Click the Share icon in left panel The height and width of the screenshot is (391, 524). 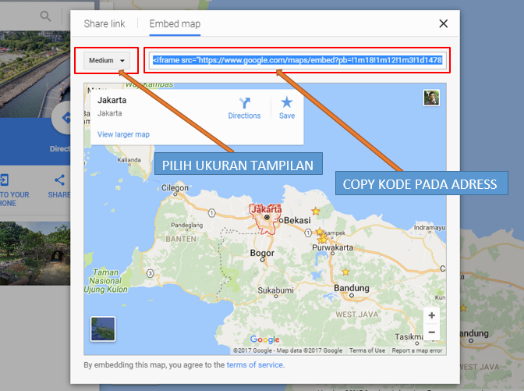[x=59, y=180]
